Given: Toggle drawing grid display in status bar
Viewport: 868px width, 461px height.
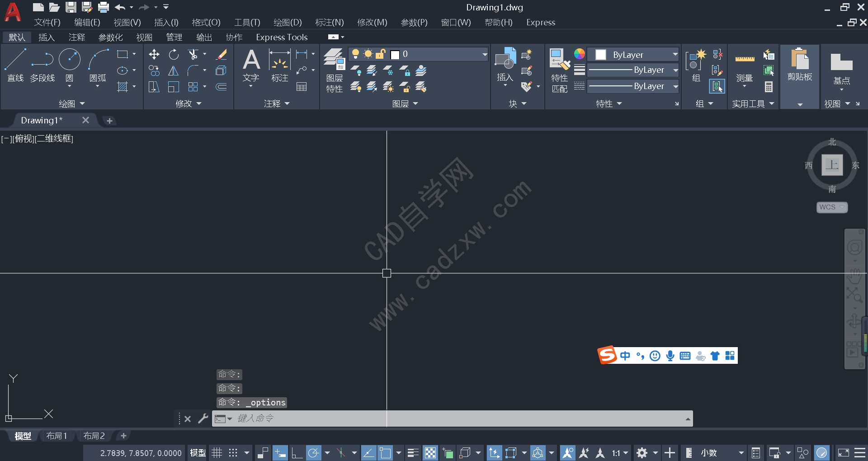Looking at the screenshot, I should [217, 453].
